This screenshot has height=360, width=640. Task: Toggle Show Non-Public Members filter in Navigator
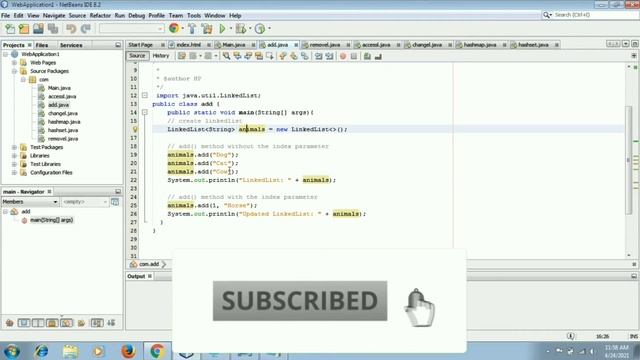(53, 323)
